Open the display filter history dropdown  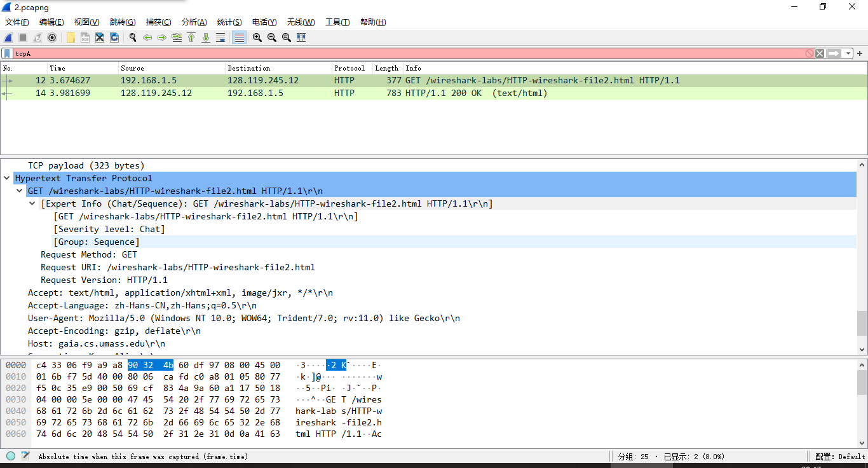point(848,53)
